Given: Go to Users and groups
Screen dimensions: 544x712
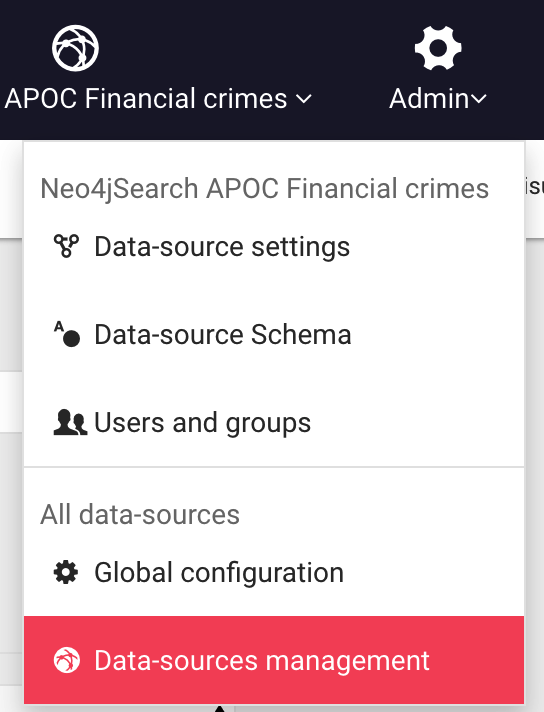Looking at the screenshot, I should click(274, 423).
